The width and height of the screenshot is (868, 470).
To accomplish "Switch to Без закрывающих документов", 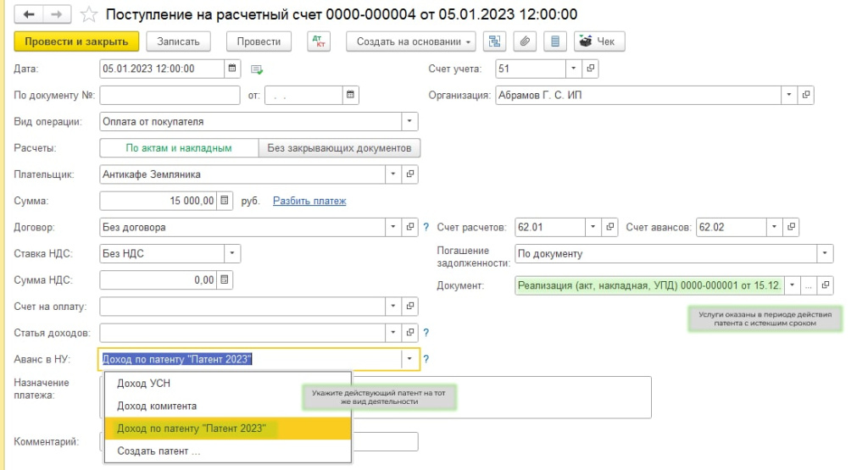I will [x=339, y=148].
